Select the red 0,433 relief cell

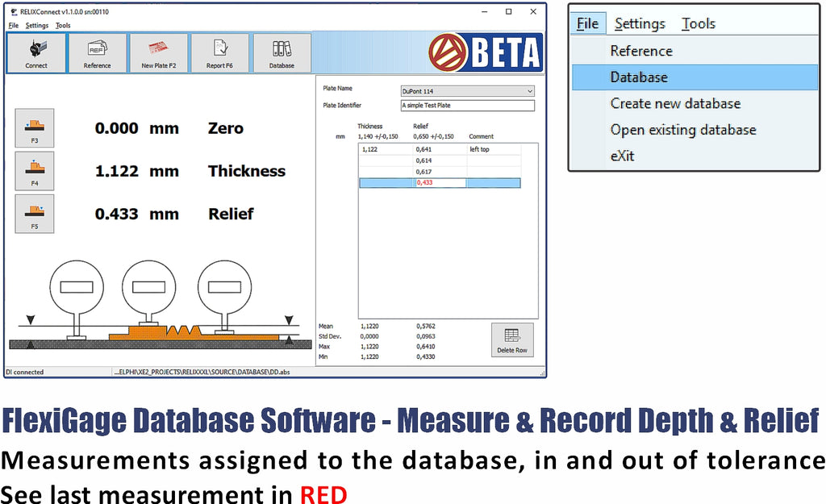tap(440, 183)
